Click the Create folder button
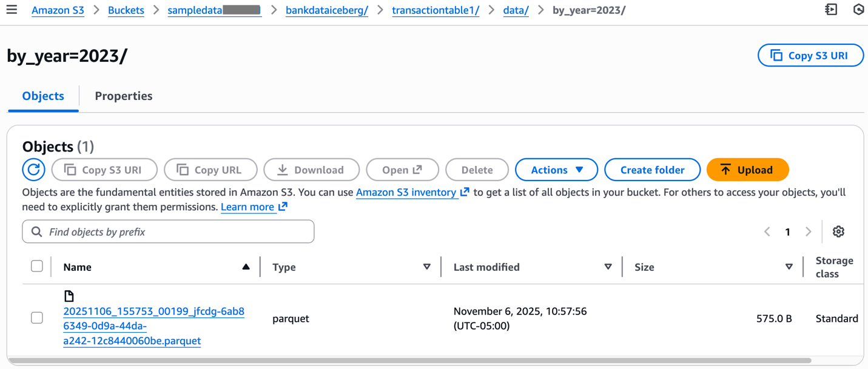The image size is (868, 369). pos(652,170)
